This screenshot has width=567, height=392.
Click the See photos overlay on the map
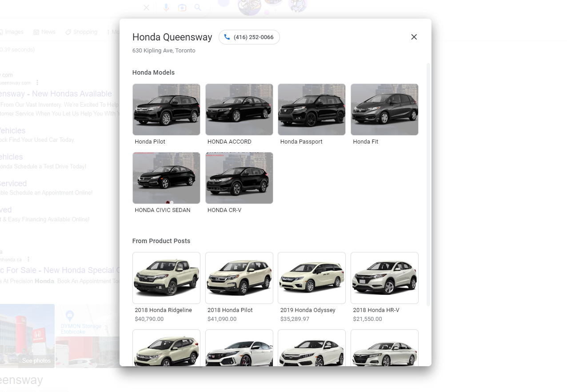coord(36,361)
